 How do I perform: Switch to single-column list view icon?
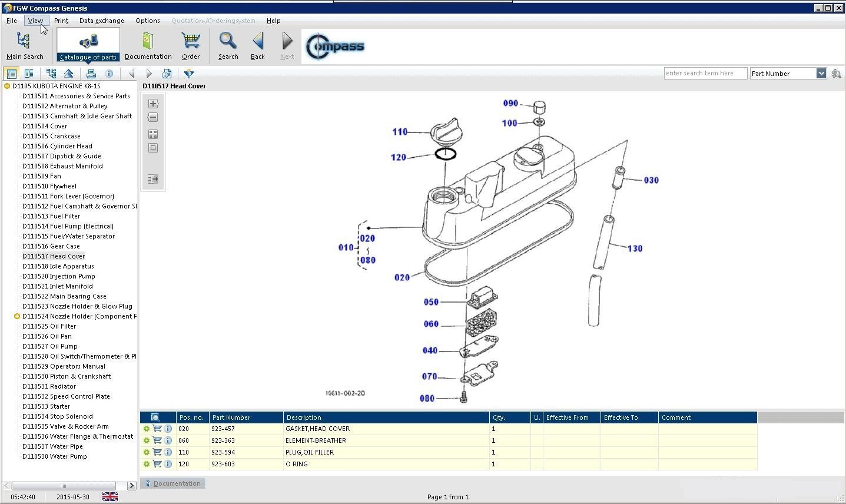click(x=11, y=74)
